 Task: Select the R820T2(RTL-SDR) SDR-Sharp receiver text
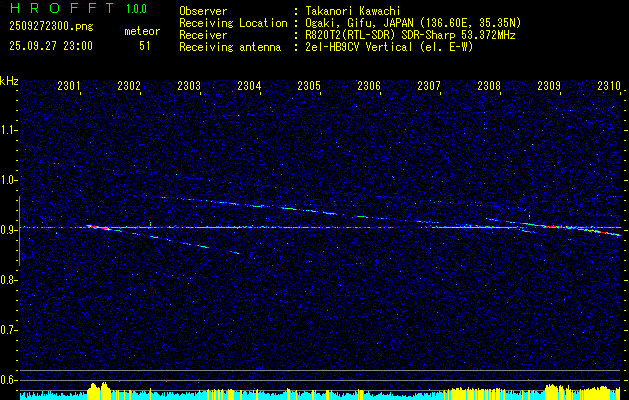pyautogui.click(x=410, y=35)
